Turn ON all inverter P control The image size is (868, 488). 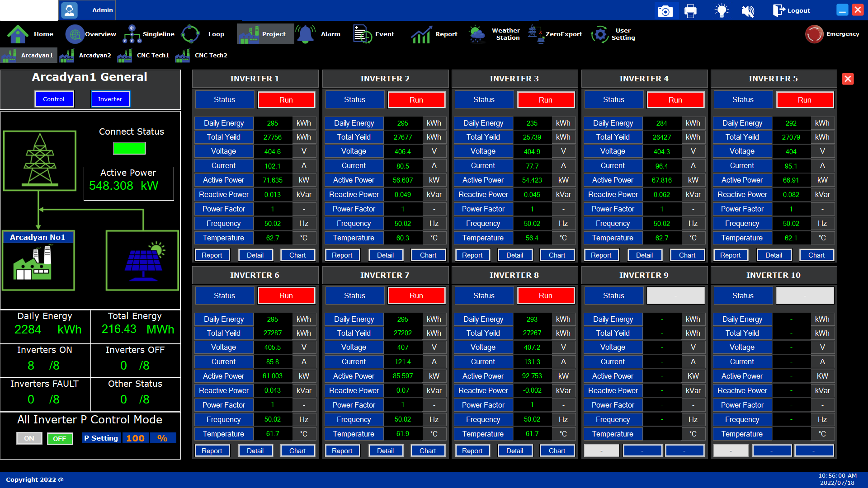29,438
